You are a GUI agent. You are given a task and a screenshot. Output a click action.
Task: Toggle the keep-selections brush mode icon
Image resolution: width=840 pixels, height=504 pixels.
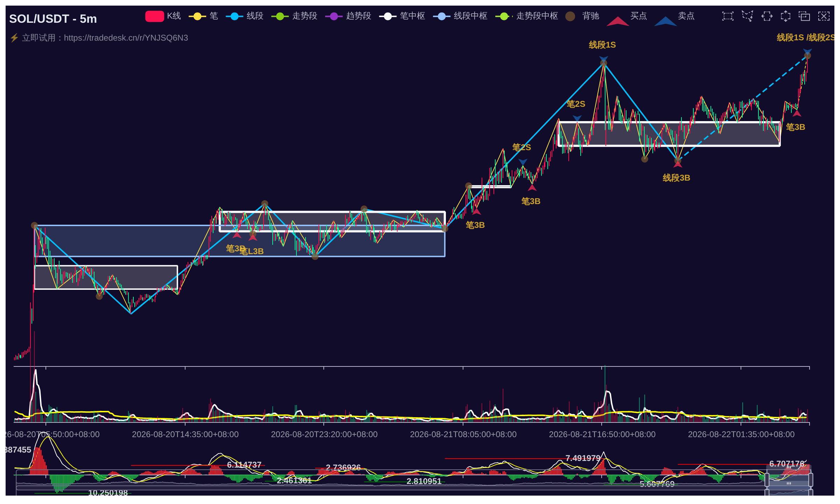pos(804,16)
